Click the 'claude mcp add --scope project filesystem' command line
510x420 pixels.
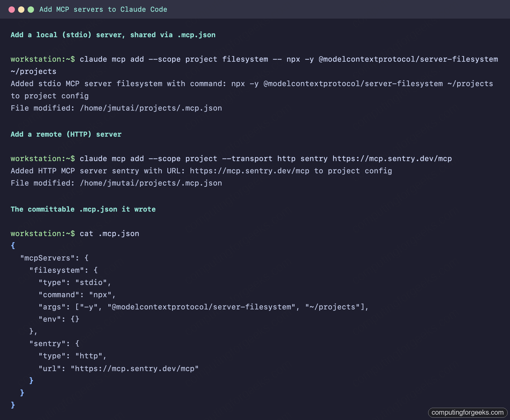(254, 59)
